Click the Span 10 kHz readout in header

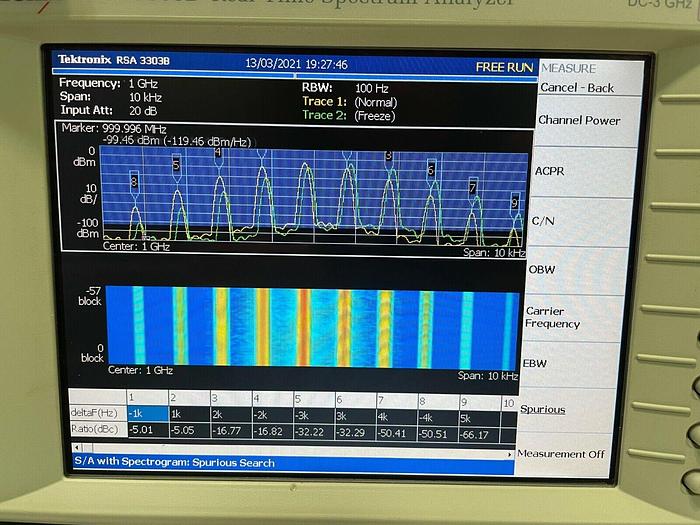(x=111, y=97)
